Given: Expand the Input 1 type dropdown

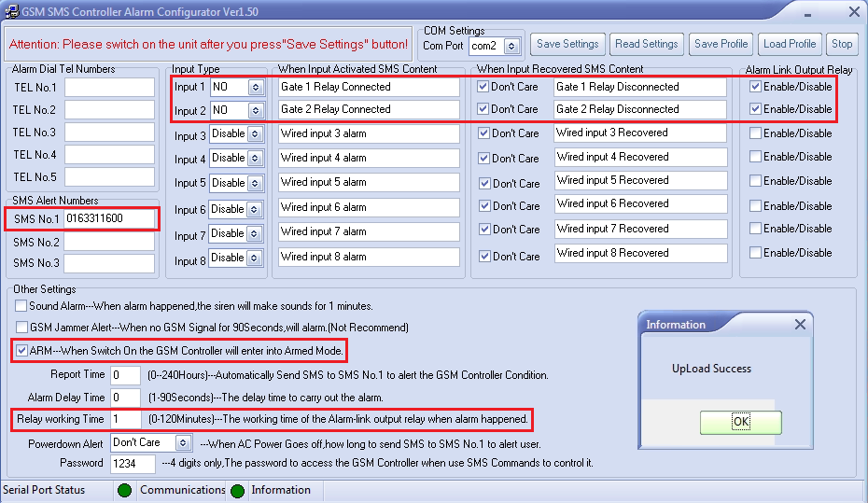Looking at the screenshot, I should pyautogui.click(x=255, y=87).
